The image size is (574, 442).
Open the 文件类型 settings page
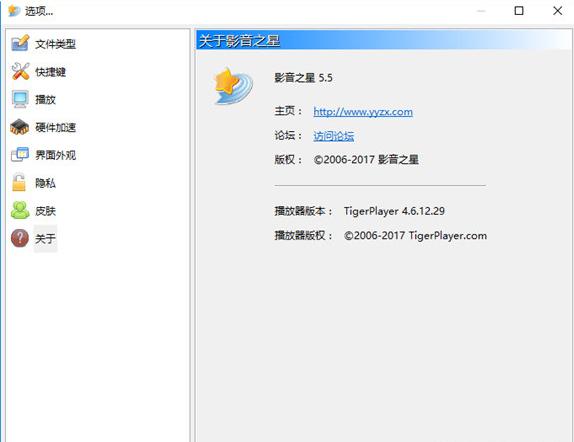click(55, 44)
